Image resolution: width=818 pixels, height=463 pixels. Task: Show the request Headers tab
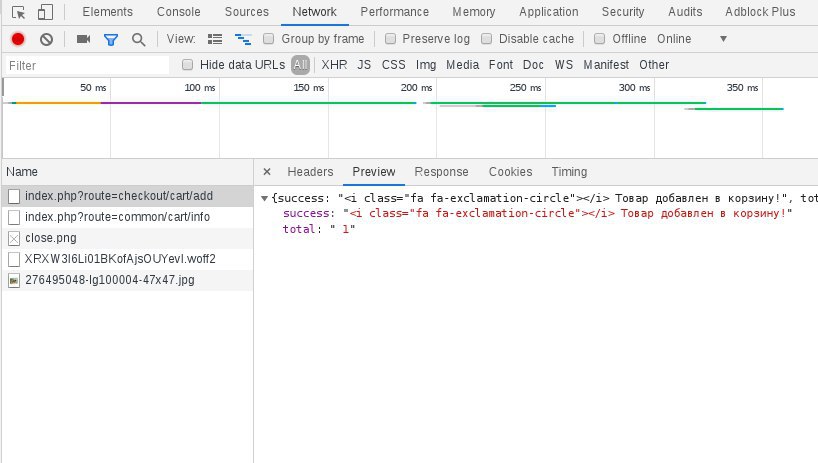click(x=310, y=172)
